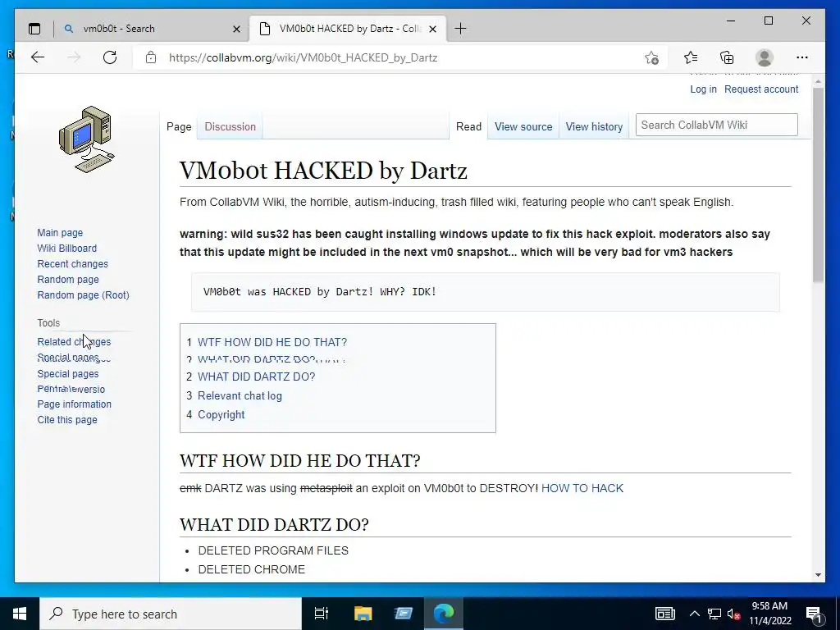
Task: Open the Wiki Billboard link
Action: 67,248
